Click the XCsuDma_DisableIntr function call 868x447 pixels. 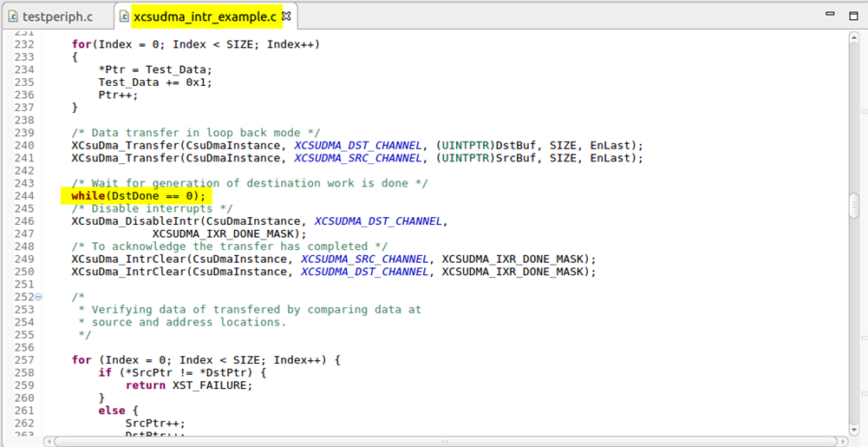tap(130, 221)
